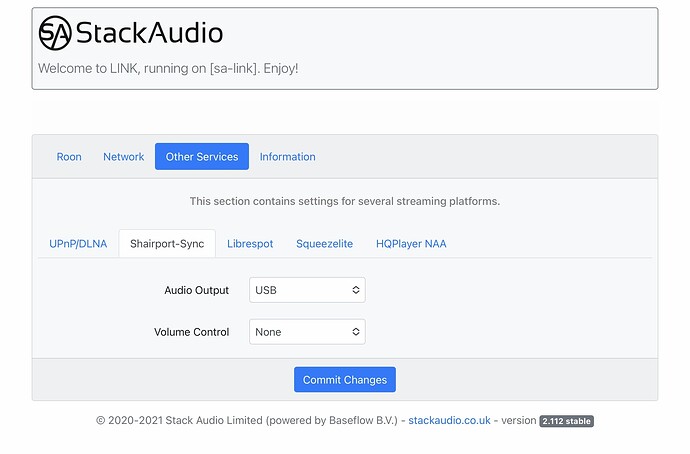Open the HQPlayer NAA sub-tab

point(411,244)
